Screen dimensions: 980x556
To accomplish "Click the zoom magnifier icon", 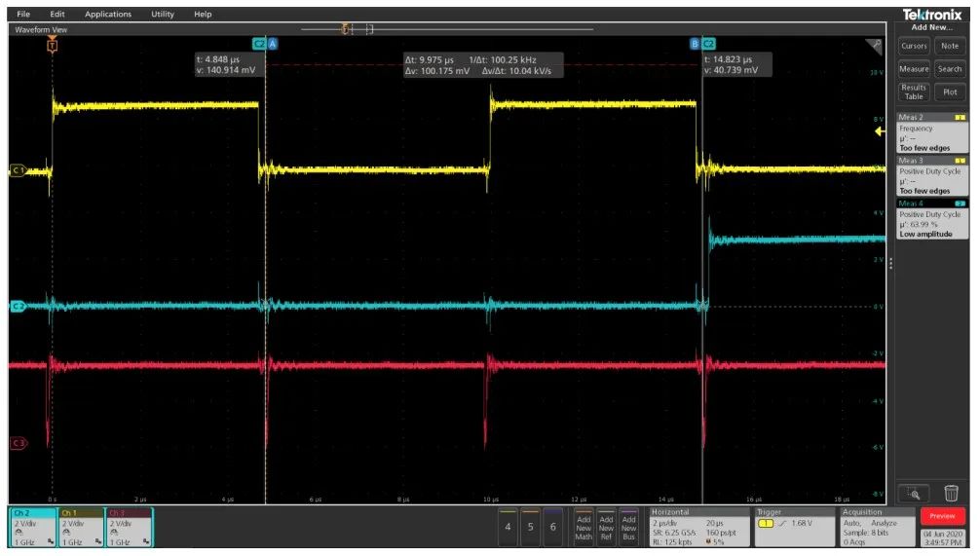I will pos(914,494).
